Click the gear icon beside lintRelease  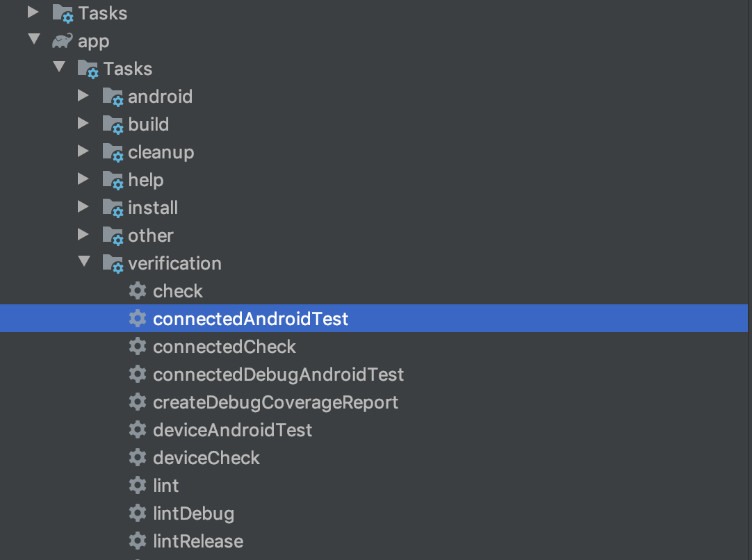click(x=138, y=541)
